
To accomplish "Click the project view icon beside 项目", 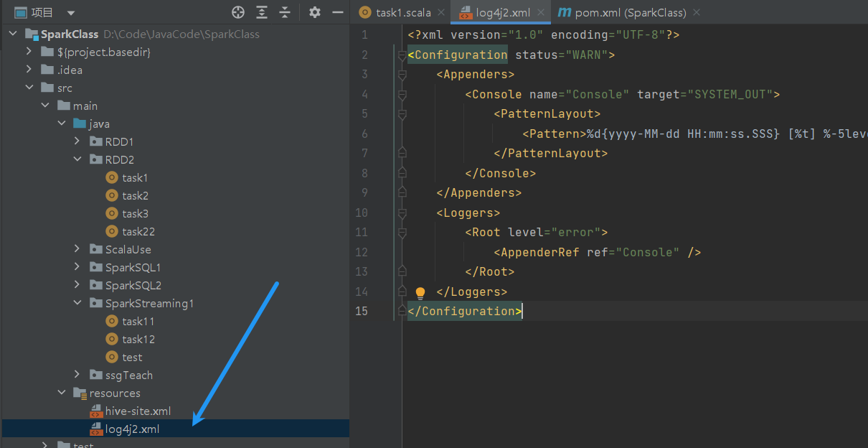I will click(21, 12).
